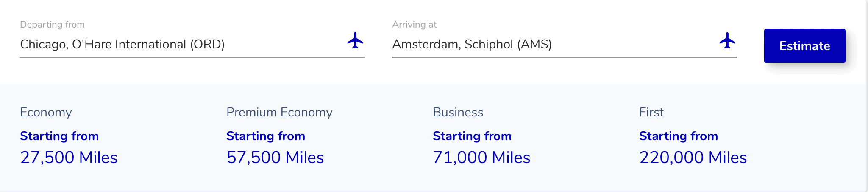Select the Economy cabin heading

tap(46, 112)
